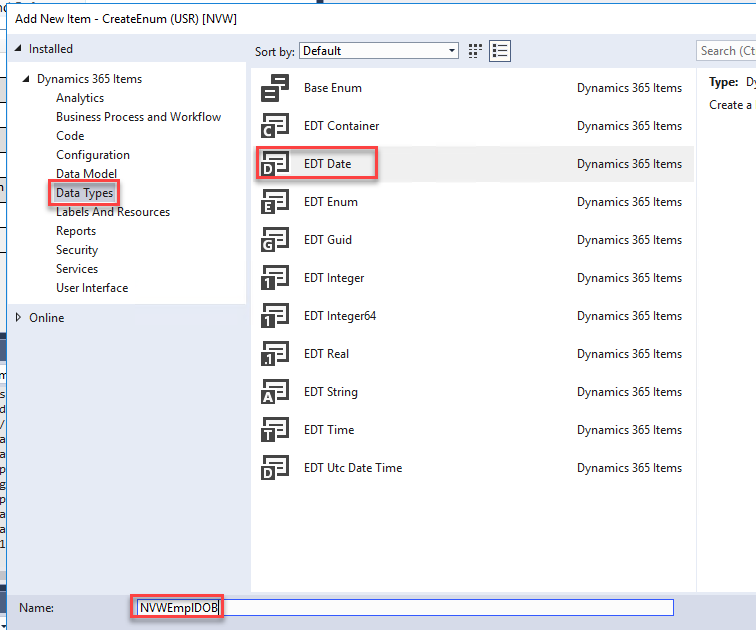Select the EDT Utc Date Time icon
756x630 pixels.
(275, 468)
